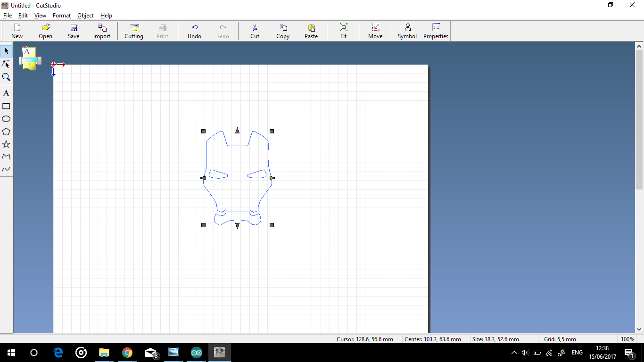
Task: Open the Properties toolbar icon
Action: (x=436, y=31)
